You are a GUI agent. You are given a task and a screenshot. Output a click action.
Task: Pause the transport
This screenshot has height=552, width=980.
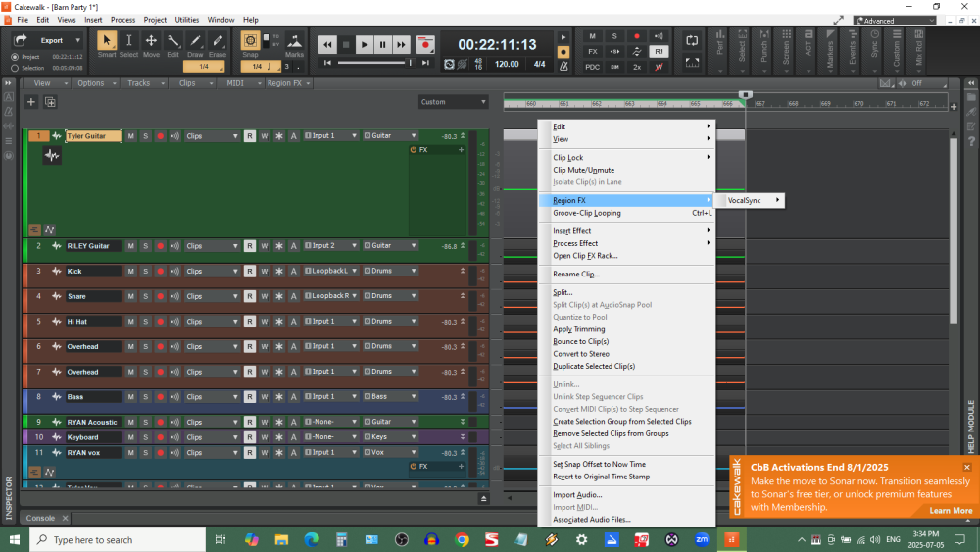tap(382, 44)
